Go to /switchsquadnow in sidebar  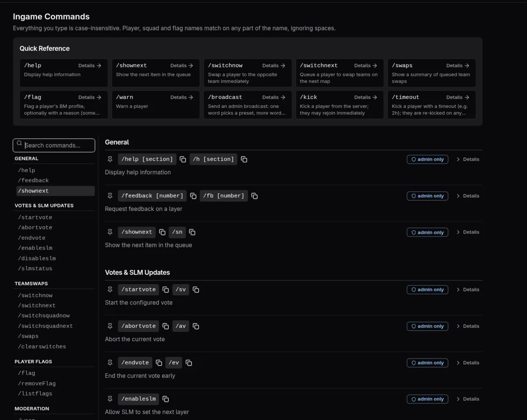[x=55, y=315]
